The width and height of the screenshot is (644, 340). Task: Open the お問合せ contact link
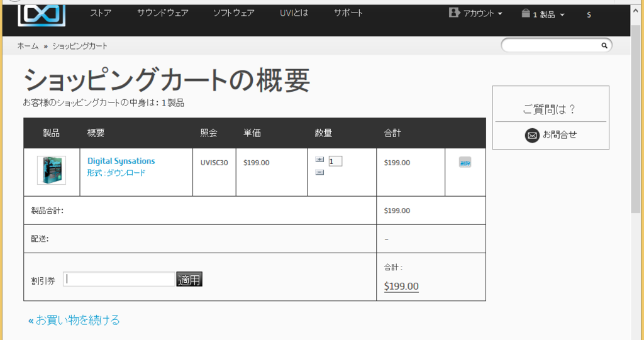point(560,134)
